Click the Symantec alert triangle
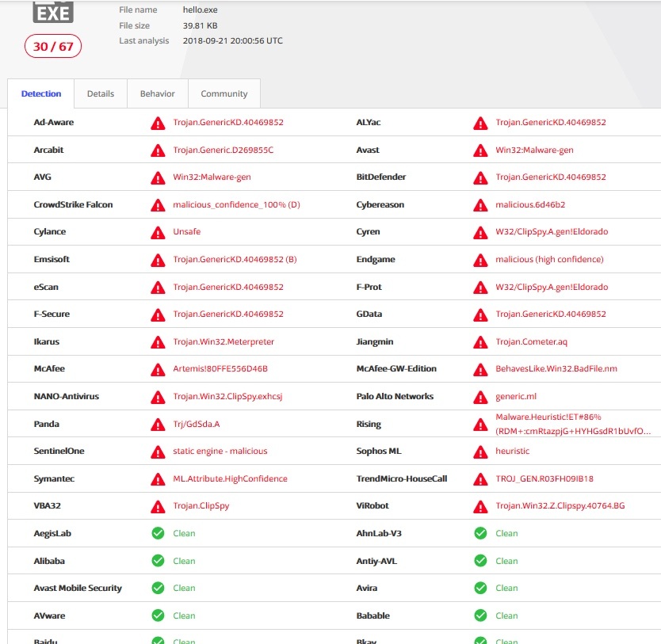The width and height of the screenshot is (661, 644). (x=158, y=479)
